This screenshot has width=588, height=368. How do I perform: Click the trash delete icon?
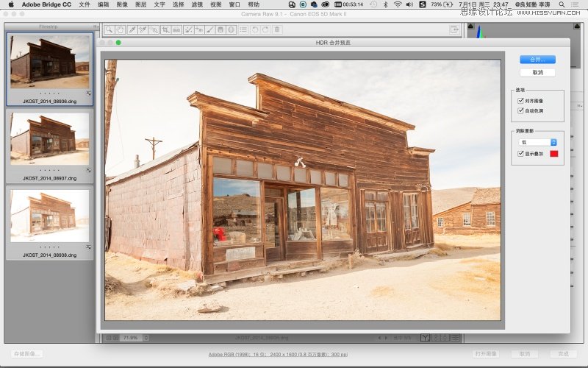276,29
